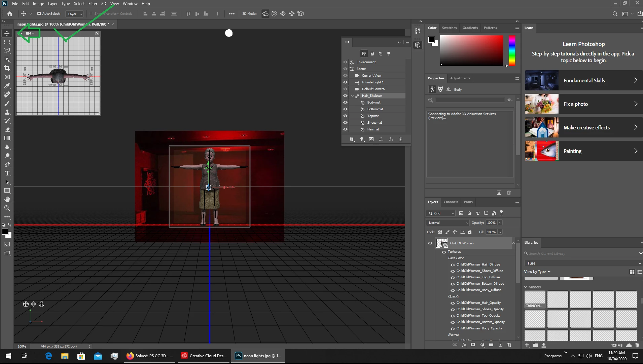Viewport: 643px width, 364px height.
Task: Click the foreground color swatch in Color panel
Action: [x=431, y=40]
